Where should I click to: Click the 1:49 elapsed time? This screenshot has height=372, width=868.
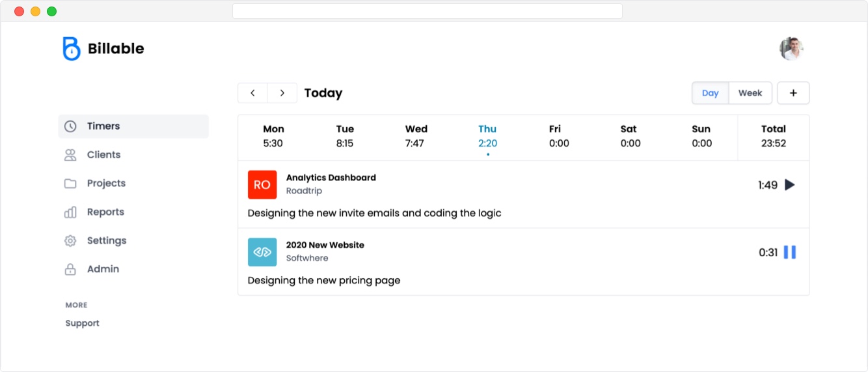[x=768, y=185]
